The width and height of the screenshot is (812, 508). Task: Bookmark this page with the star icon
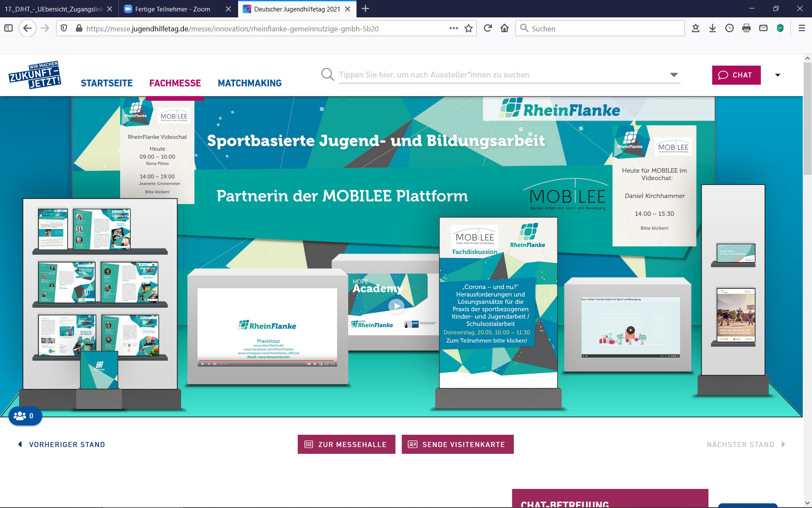pyautogui.click(x=469, y=28)
